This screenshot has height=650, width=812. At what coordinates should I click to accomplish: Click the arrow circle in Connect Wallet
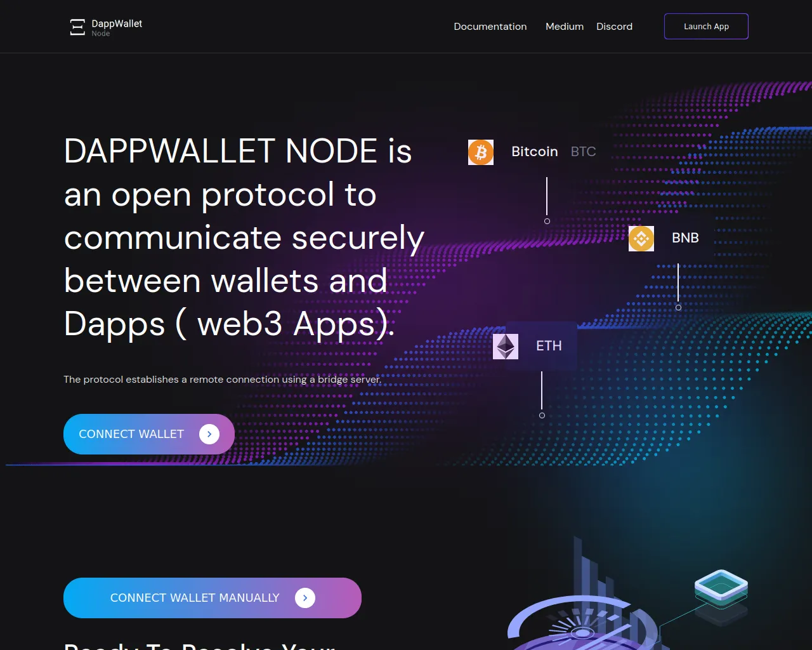coord(209,434)
